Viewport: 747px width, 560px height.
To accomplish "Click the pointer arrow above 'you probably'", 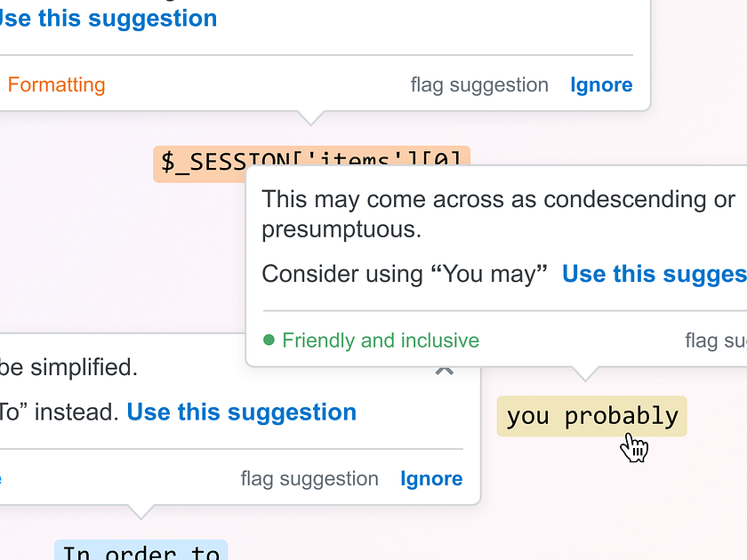I will (584, 373).
